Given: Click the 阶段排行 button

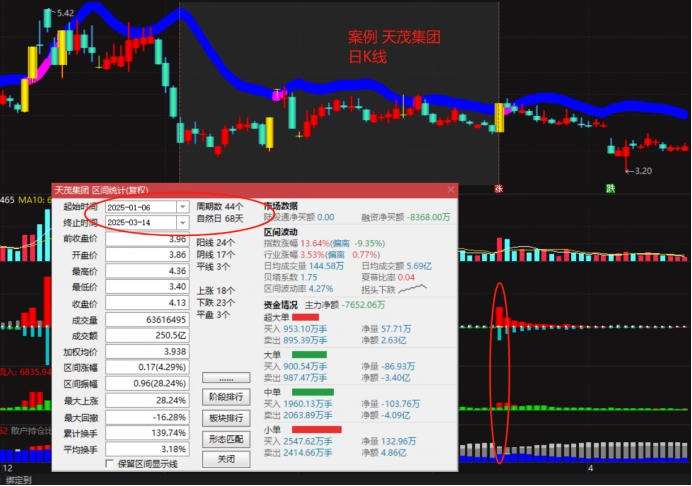Looking at the screenshot, I should [226, 397].
